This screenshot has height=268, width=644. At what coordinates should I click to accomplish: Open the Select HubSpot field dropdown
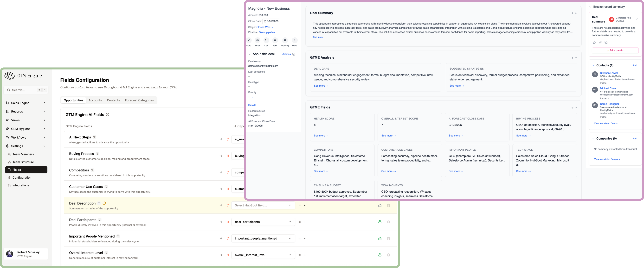(x=263, y=205)
